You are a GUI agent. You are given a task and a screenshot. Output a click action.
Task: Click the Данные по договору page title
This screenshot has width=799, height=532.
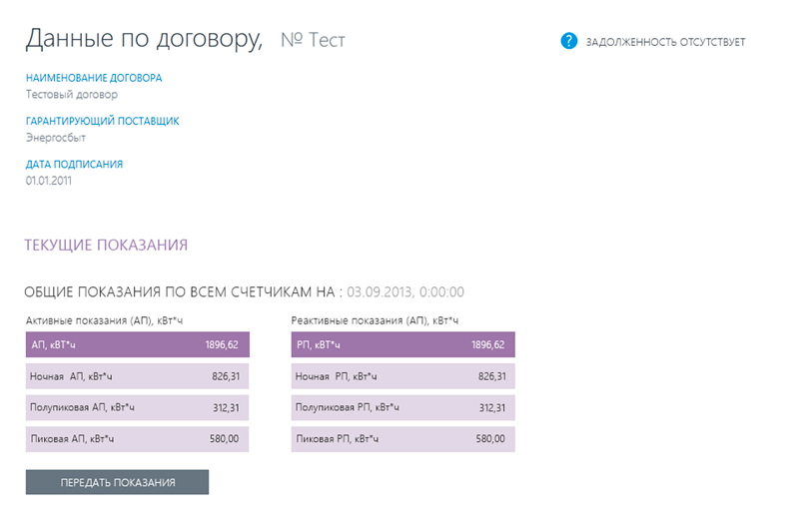(x=144, y=39)
